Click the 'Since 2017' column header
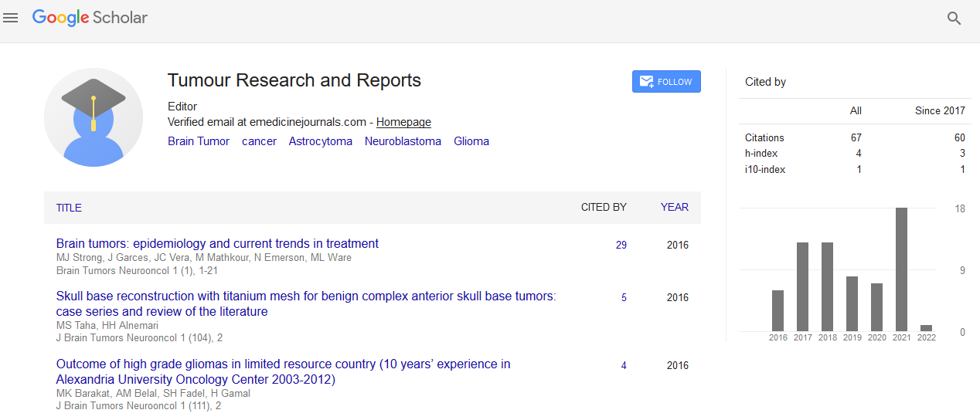The image size is (980, 420). click(x=940, y=111)
